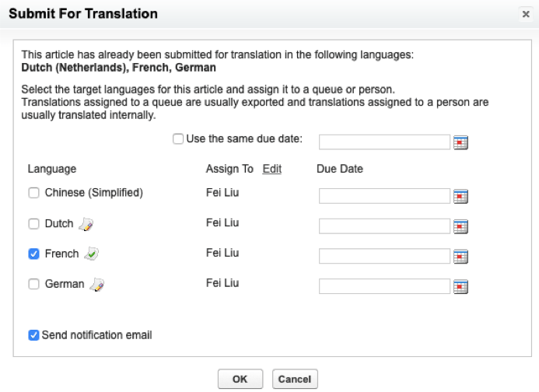Open calendar picker for Dutch due date
This screenshot has width=539, height=392.
coord(460,226)
